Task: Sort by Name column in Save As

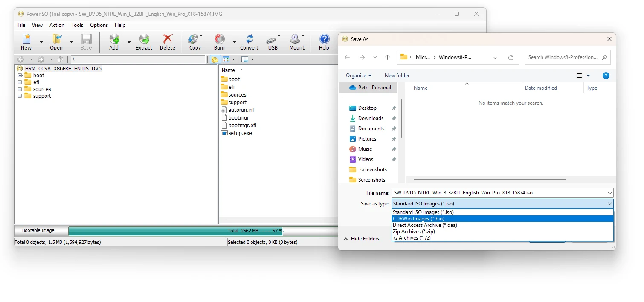Action: coord(421,88)
